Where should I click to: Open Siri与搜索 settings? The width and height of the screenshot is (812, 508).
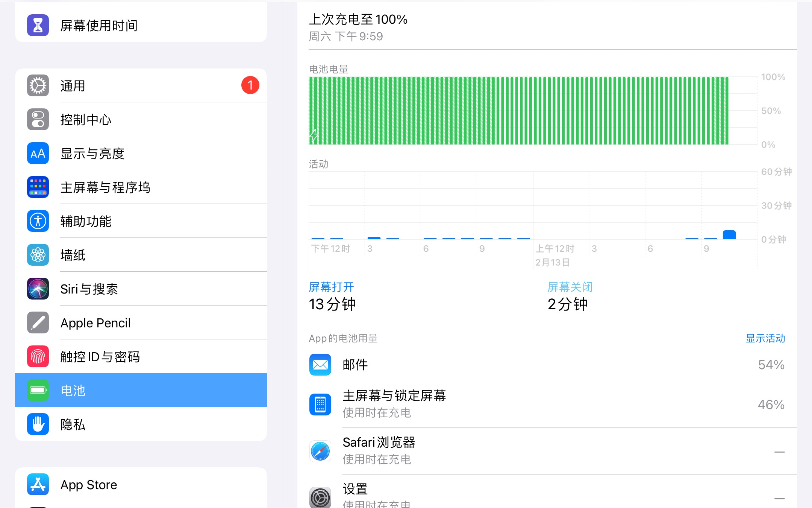click(x=141, y=289)
